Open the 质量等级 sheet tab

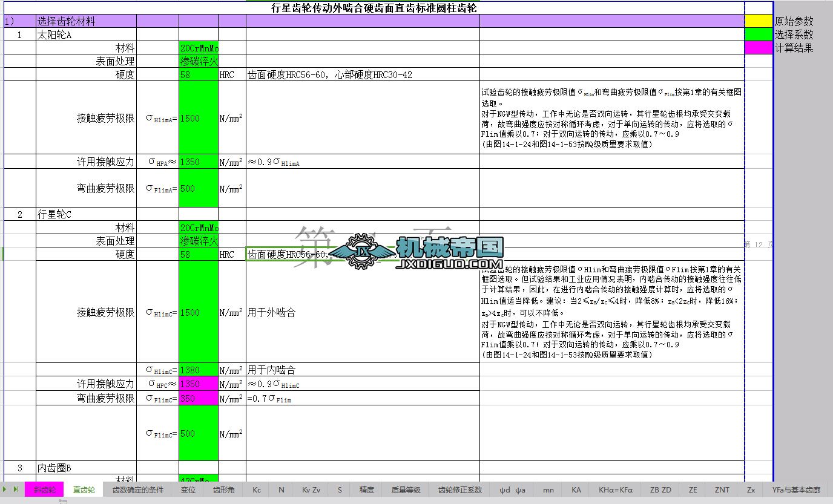406,489
